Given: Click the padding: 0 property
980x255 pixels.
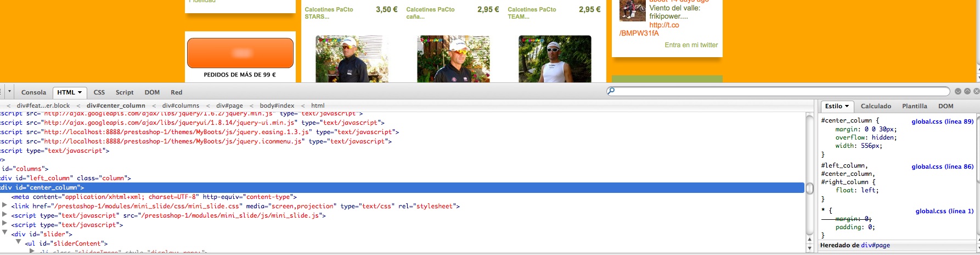Looking at the screenshot, I should pos(855,227).
